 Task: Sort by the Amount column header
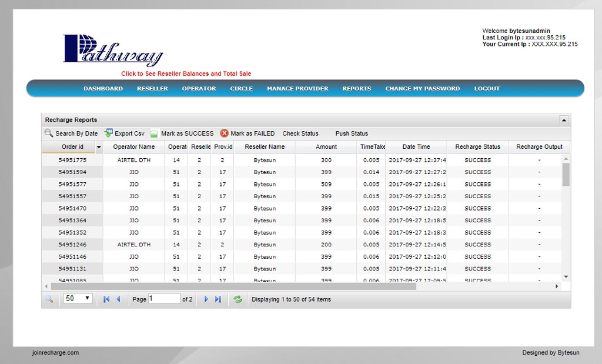click(x=326, y=147)
